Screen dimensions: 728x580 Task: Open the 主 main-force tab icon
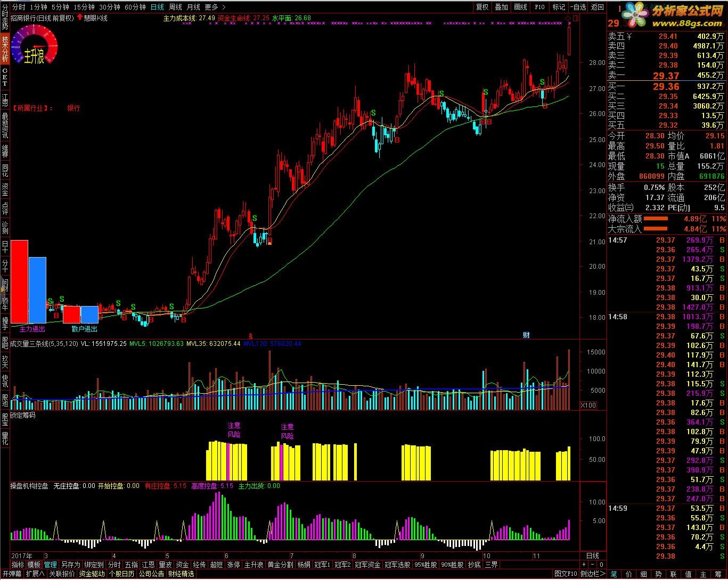click(704, 574)
